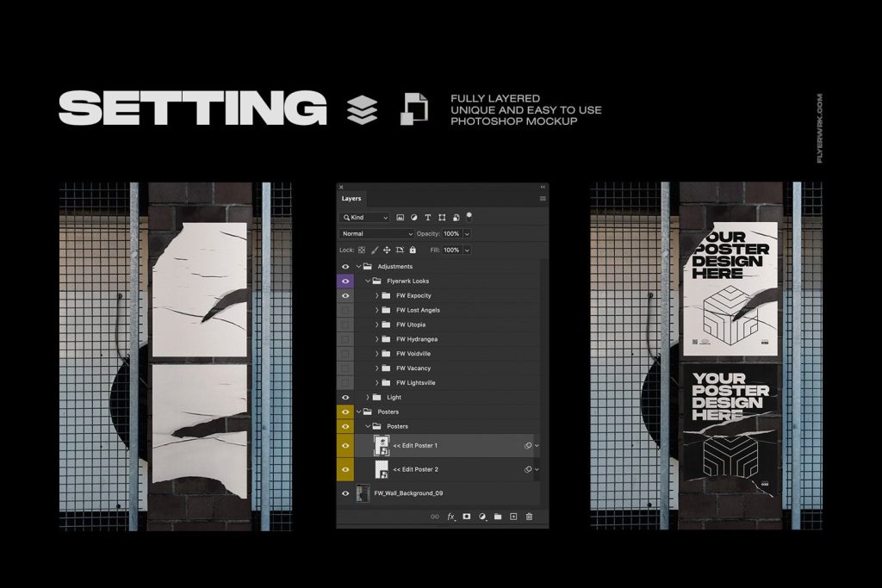Filter layers for type layers
This screenshot has height=588, width=882.
pyautogui.click(x=427, y=218)
